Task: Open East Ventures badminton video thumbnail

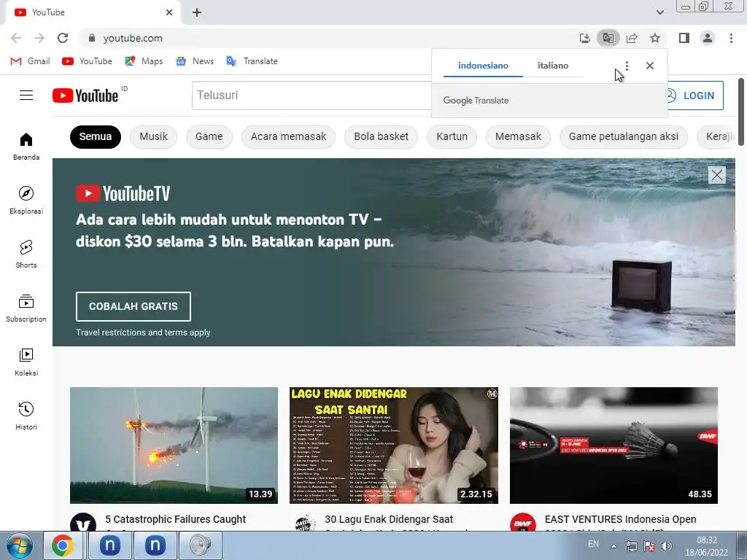Action: tap(614, 446)
